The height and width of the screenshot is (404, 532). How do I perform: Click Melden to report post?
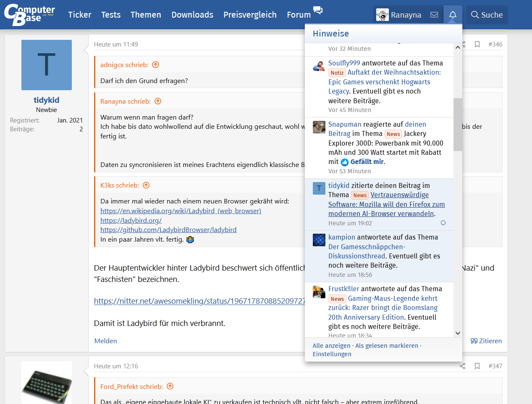tap(106, 341)
